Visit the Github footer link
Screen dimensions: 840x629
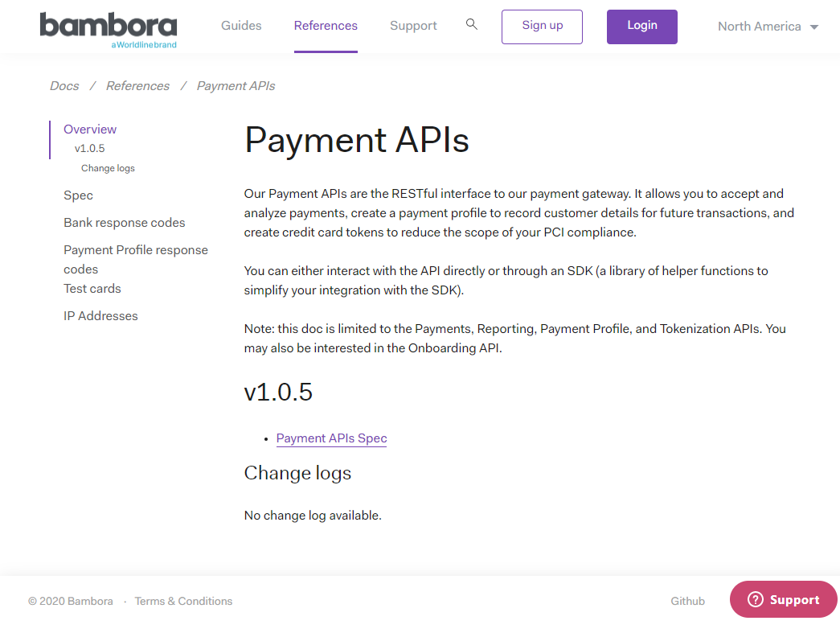687,601
